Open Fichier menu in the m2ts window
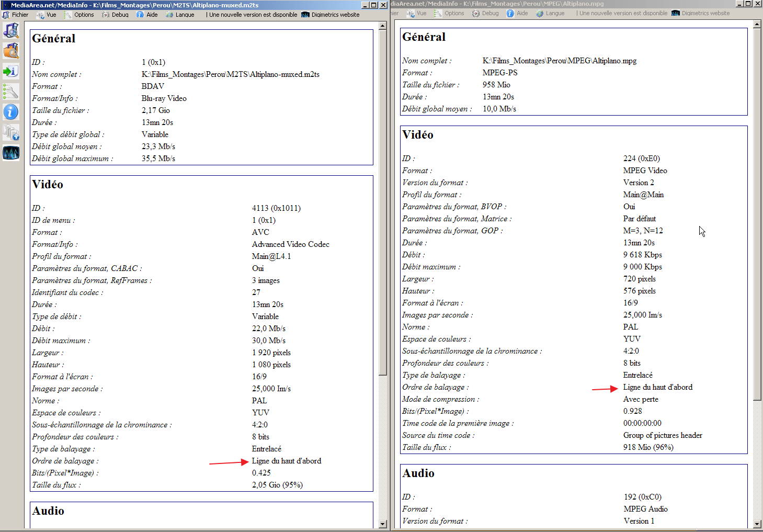 point(20,15)
